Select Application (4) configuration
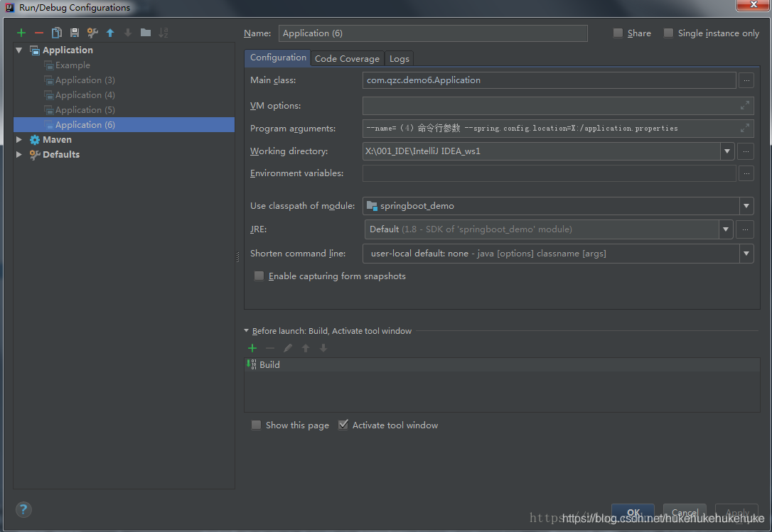This screenshot has height=532, width=772. (x=85, y=95)
